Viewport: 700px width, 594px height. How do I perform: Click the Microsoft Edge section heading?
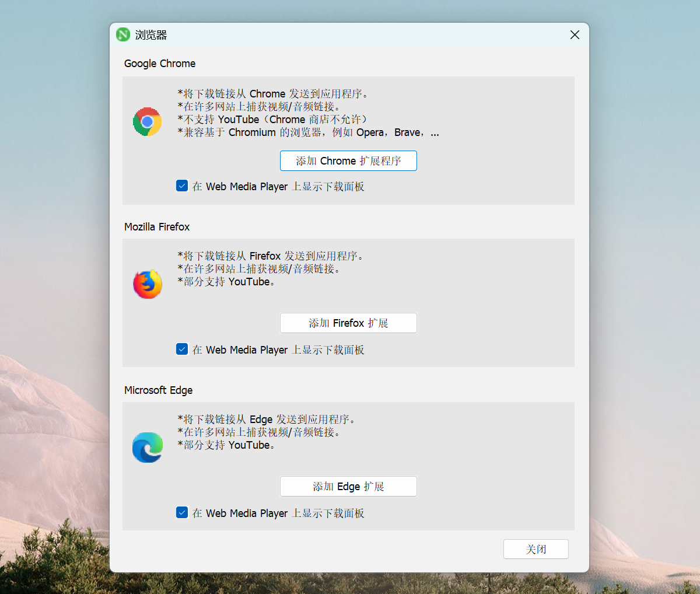pyautogui.click(x=158, y=390)
